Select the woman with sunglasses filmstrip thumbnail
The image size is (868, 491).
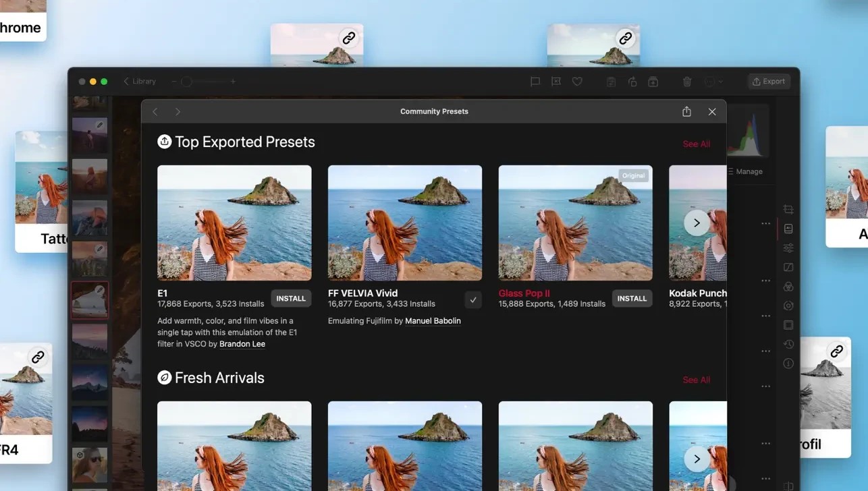click(90, 465)
